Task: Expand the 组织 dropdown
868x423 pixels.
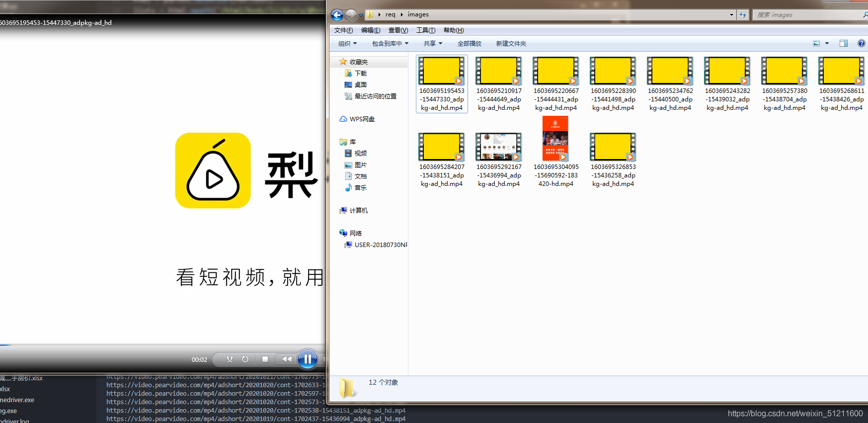Action: 347,44
